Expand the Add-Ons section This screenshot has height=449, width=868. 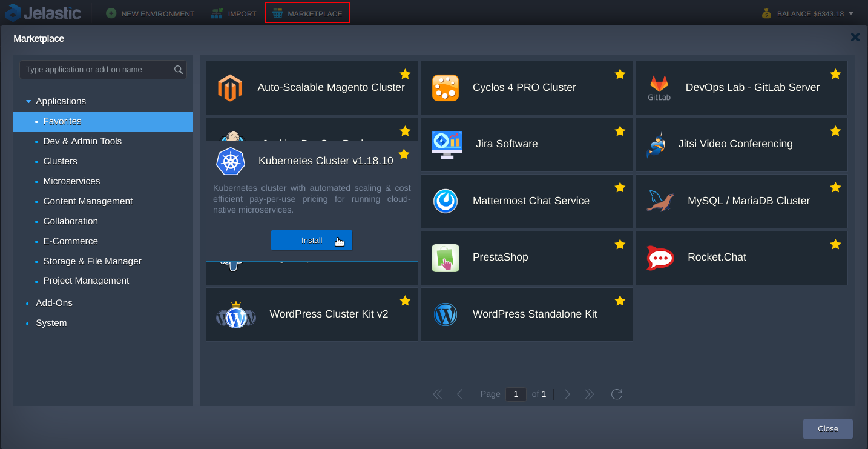click(28, 303)
